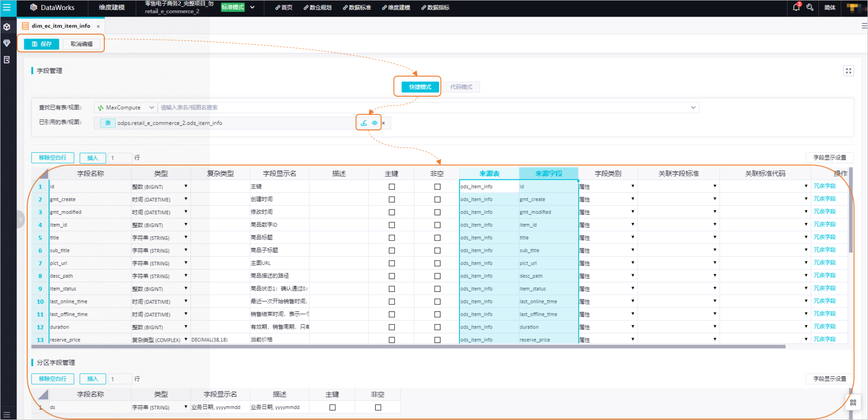
Task: Open type dropdown for gmt_modified row
Action: tap(186, 212)
